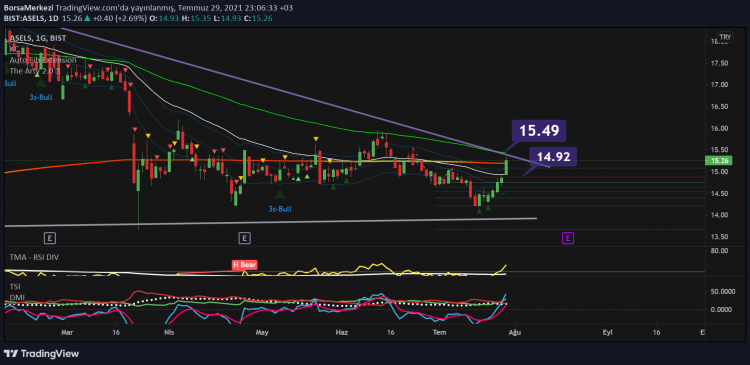
Task: Select The Arty 2.0 indicator legend
Action: click(x=32, y=71)
